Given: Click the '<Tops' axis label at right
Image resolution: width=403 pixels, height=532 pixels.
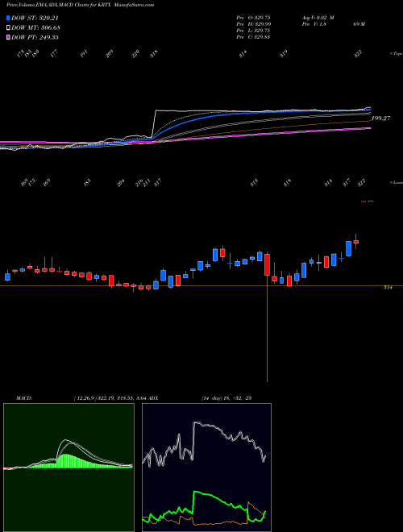Looking at the screenshot, I should point(396,54).
